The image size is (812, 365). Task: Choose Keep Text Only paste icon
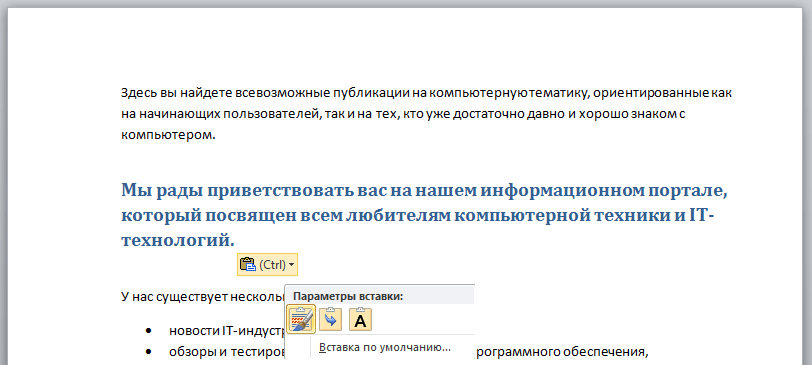[x=360, y=319]
